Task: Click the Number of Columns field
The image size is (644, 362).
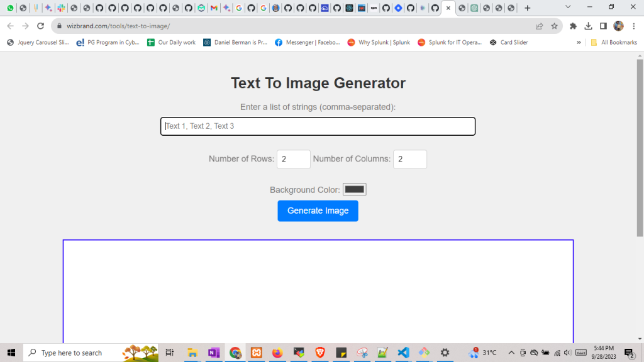Action: coord(409,159)
